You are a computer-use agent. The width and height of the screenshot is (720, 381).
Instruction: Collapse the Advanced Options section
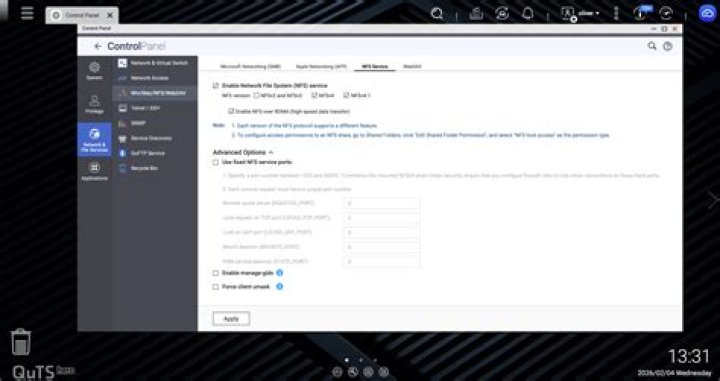(271, 152)
